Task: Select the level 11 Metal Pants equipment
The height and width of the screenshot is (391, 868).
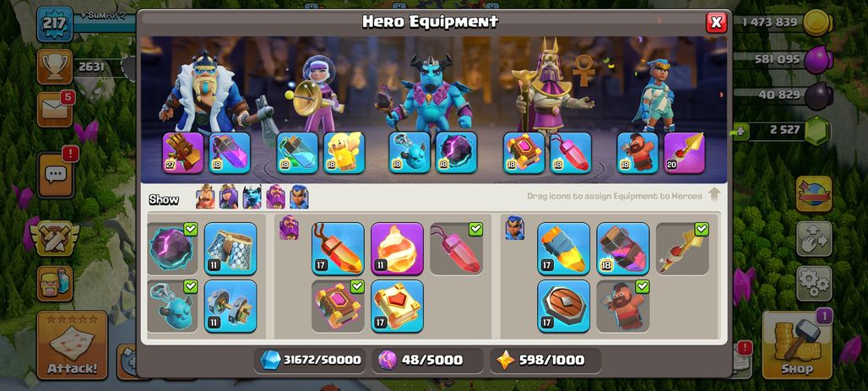Action: coord(231,248)
